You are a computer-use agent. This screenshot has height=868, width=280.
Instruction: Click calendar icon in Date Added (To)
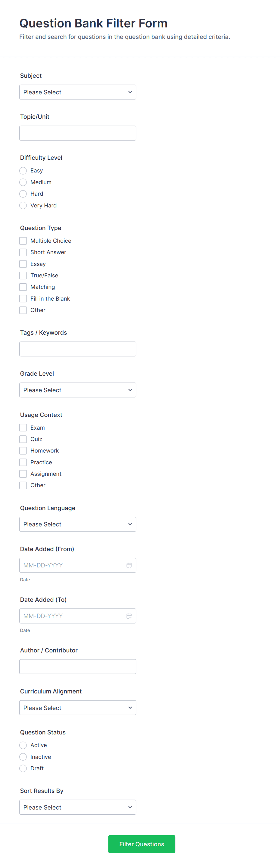pos(129,616)
